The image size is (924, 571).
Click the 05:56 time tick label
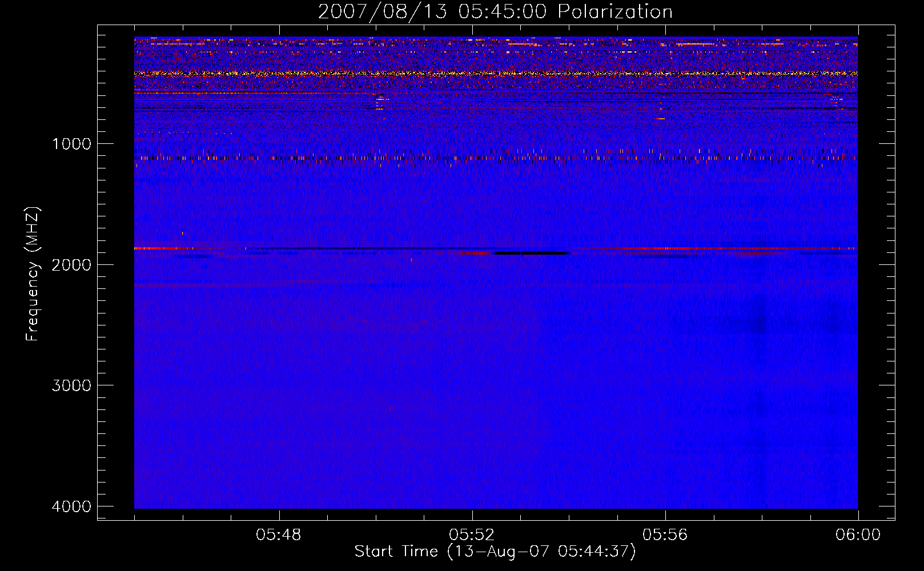coord(665,535)
